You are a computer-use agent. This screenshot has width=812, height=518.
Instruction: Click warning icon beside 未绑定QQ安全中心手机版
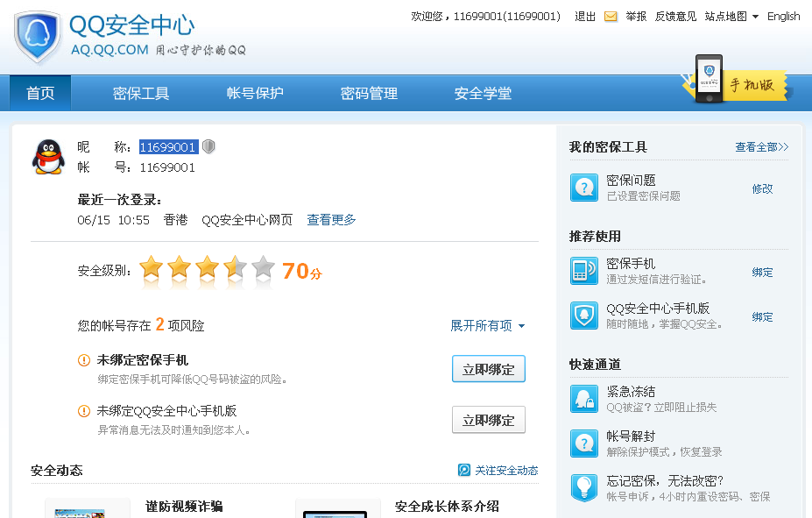(84, 411)
